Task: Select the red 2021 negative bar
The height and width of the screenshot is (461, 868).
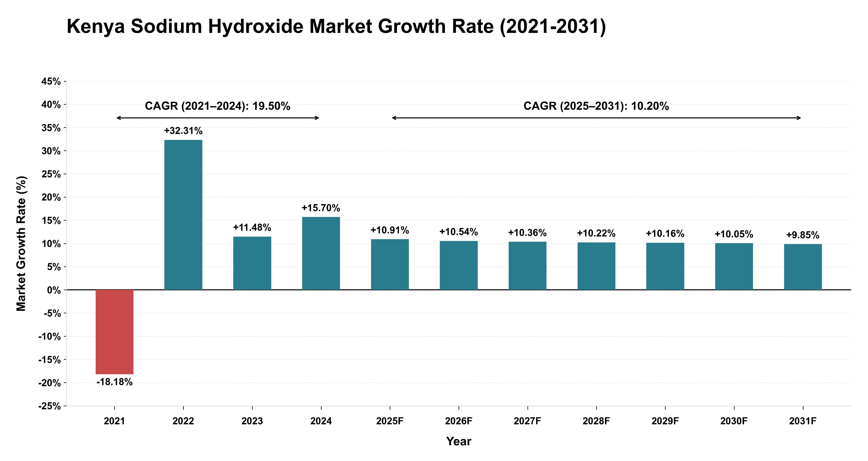Action: [115, 332]
